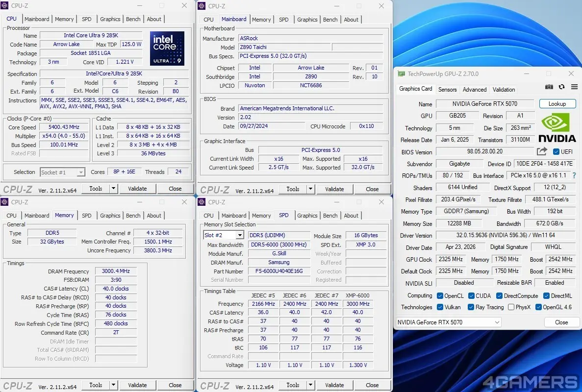Enable the PhysX checkbox
Image resolution: width=582 pixels, height=392 pixels.
click(511, 307)
